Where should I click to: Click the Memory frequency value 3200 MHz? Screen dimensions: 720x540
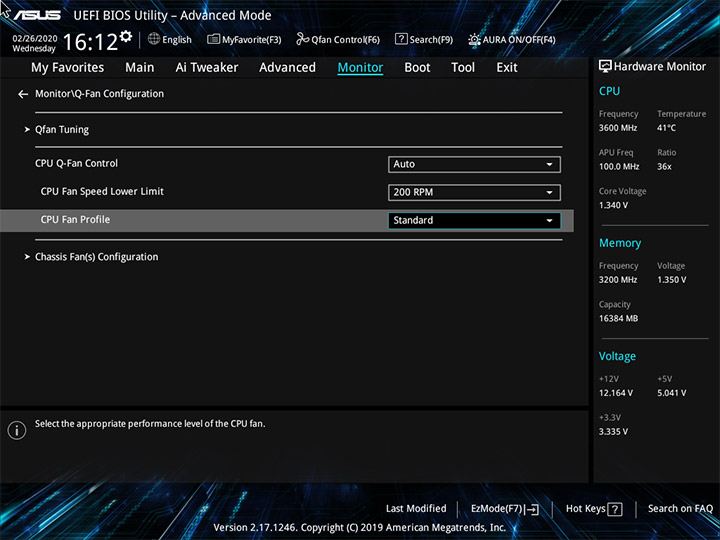point(618,280)
